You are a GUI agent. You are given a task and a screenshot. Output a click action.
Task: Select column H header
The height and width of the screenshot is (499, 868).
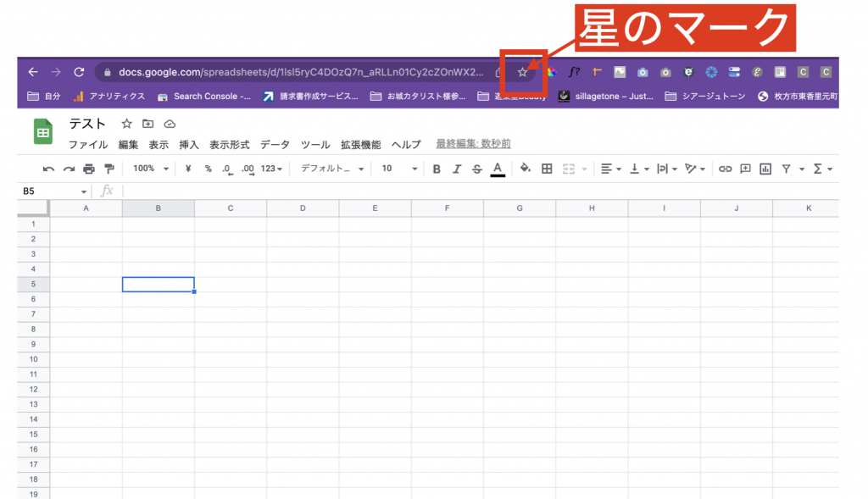pyautogui.click(x=592, y=208)
